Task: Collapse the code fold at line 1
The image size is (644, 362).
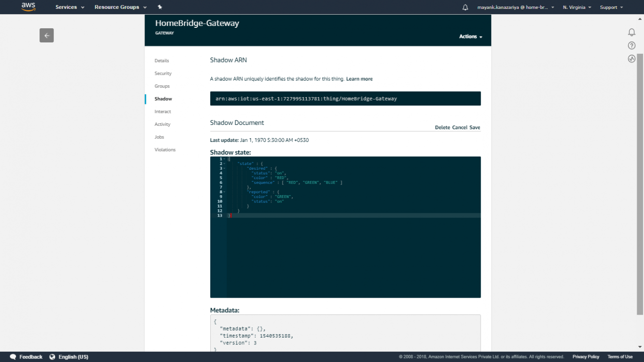Action: 224,159
